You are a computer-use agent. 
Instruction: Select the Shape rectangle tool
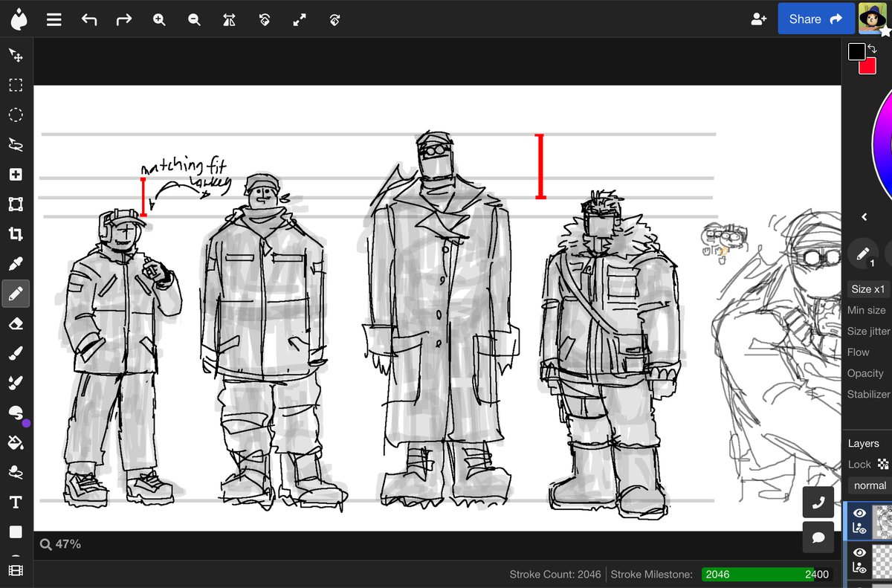[16, 532]
